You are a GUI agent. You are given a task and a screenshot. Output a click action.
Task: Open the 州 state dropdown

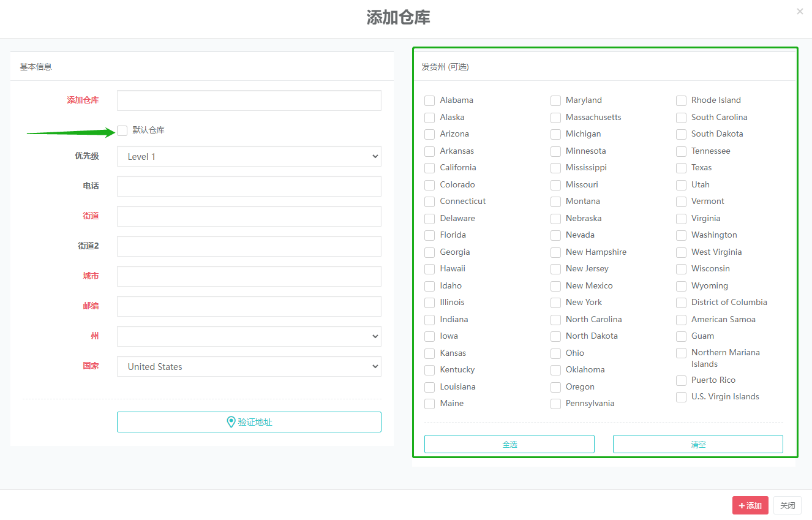tap(249, 336)
